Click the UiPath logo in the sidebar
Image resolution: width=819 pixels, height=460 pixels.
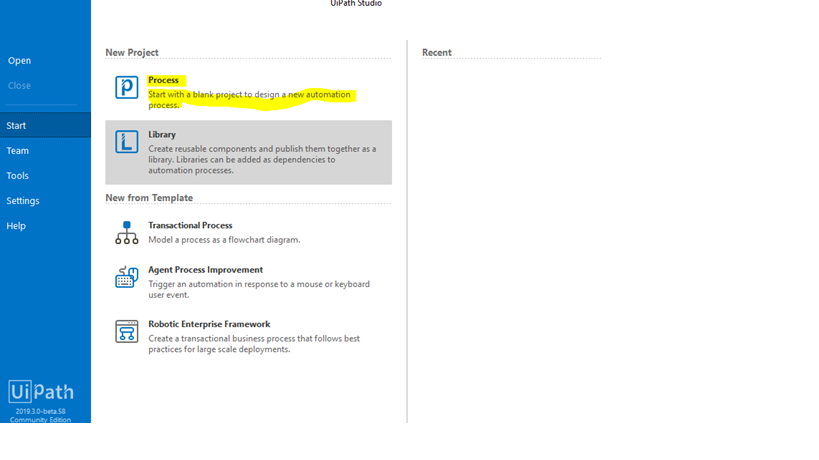(41, 392)
